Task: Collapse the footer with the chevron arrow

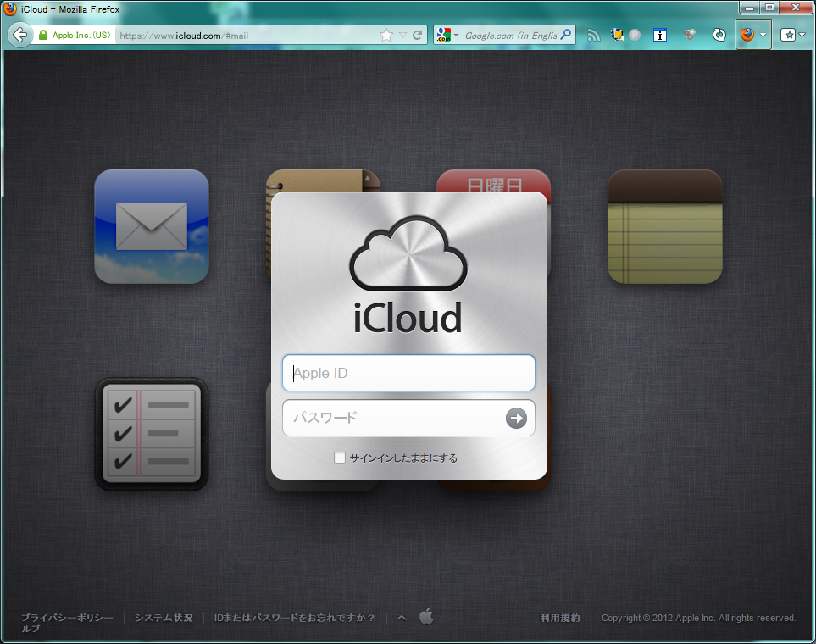Action: [x=401, y=617]
